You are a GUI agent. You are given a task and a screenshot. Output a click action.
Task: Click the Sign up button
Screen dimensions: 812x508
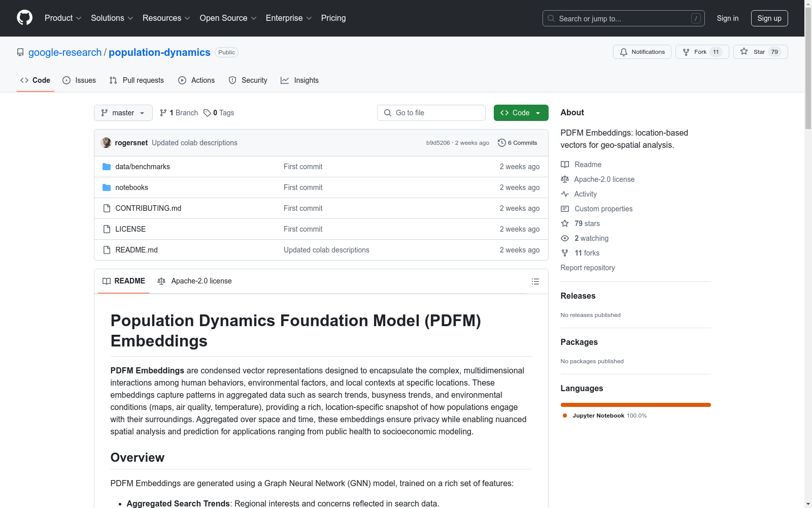pyautogui.click(x=769, y=18)
